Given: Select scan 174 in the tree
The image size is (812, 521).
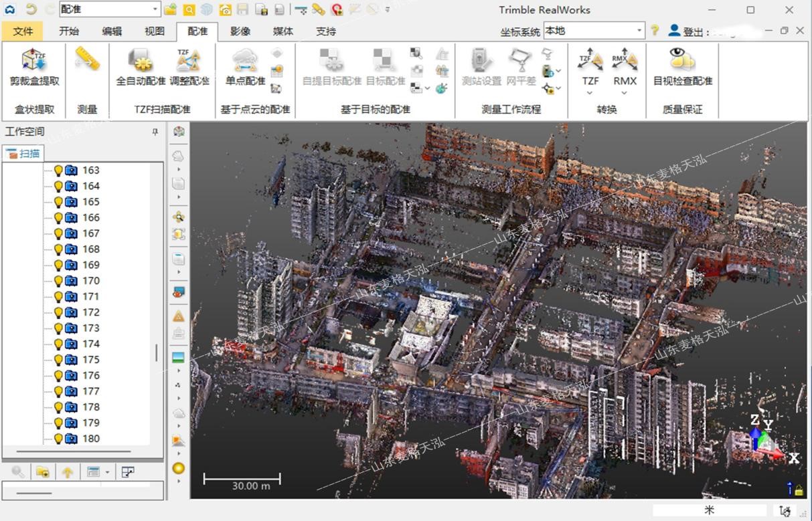Looking at the screenshot, I should (x=91, y=344).
